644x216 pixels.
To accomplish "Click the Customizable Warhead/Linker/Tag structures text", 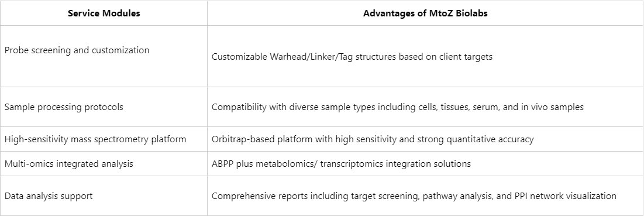I will coord(352,57).
